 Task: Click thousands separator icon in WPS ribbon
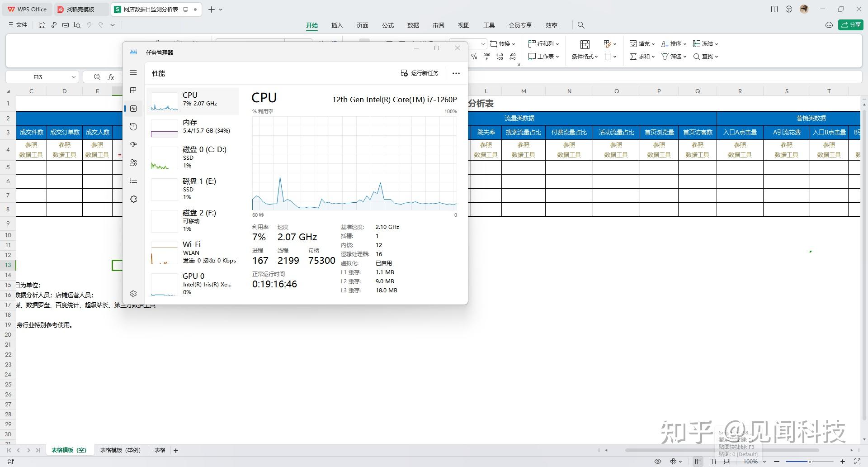click(x=487, y=57)
